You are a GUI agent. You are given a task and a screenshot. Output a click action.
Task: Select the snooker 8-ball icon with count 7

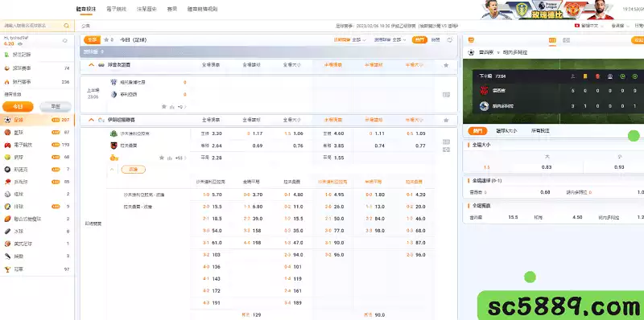pyautogui.click(x=7, y=170)
